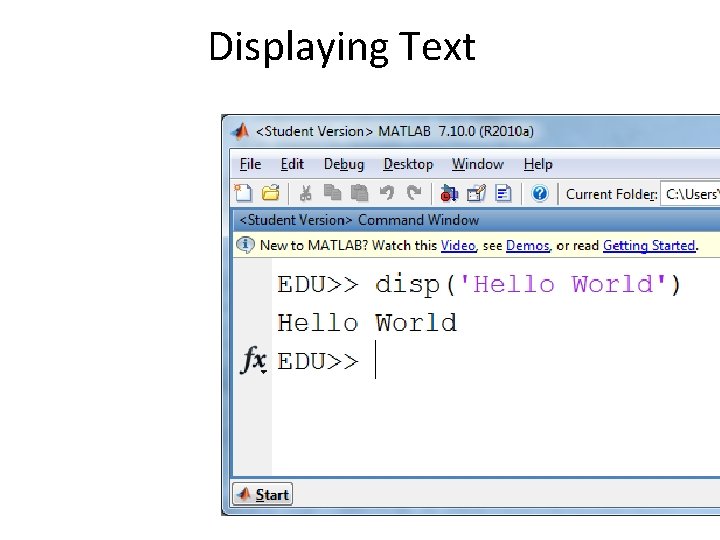Click the Hello World output line
The height and width of the screenshot is (540, 720).
click(x=367, y=323)
